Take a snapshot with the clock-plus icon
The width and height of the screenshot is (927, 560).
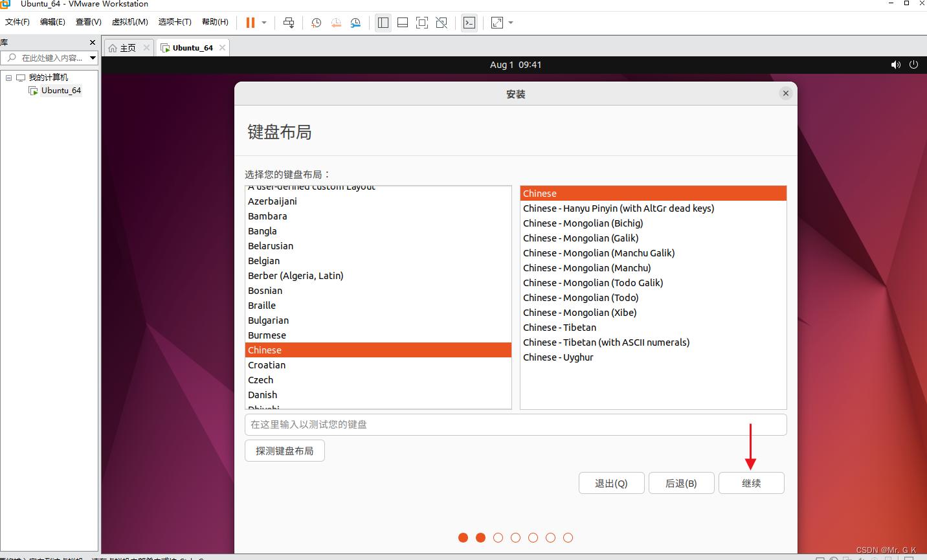click(x=316, y=23)
